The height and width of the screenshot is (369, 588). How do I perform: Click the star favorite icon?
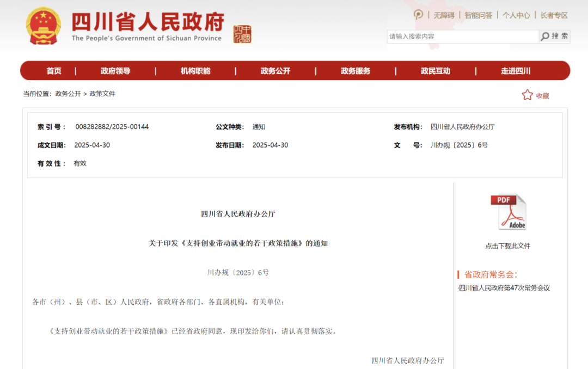[527, 95]
